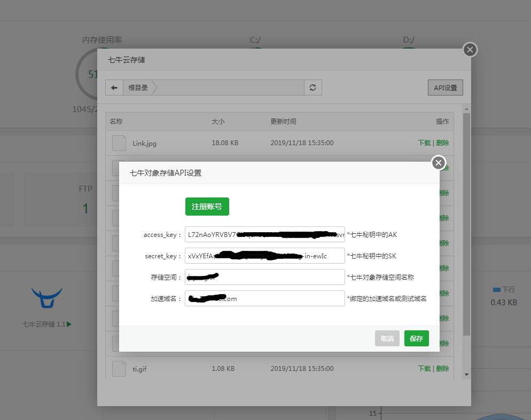Click the 大小 column header

[x=218, y=122]
